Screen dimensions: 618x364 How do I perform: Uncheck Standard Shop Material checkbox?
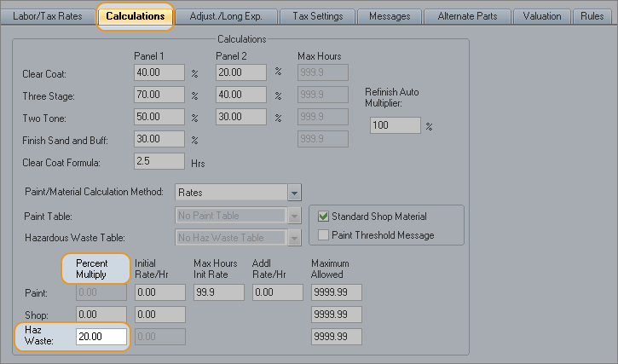(x=323, y=217)
